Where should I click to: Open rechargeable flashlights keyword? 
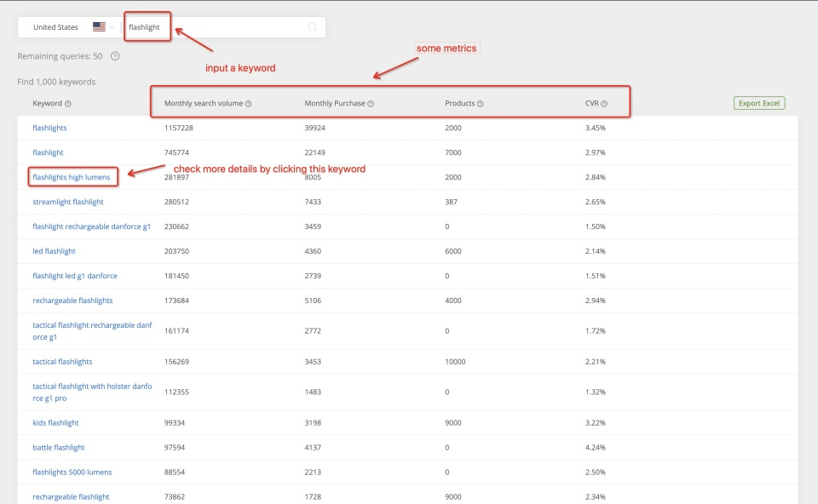click(72, 301)
